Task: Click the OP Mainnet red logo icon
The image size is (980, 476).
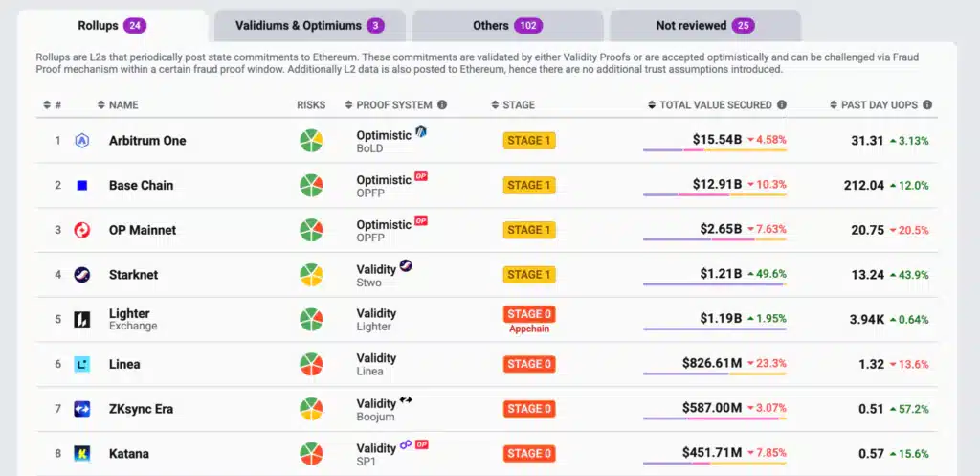Action: click(x=82, y=230)
